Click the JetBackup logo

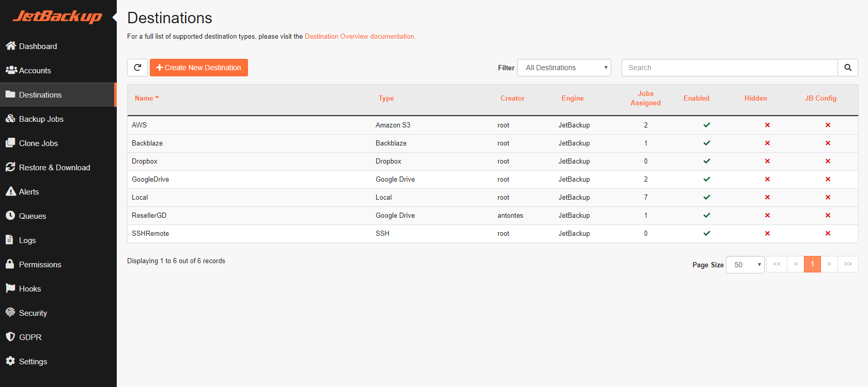(x=57, y=17)
